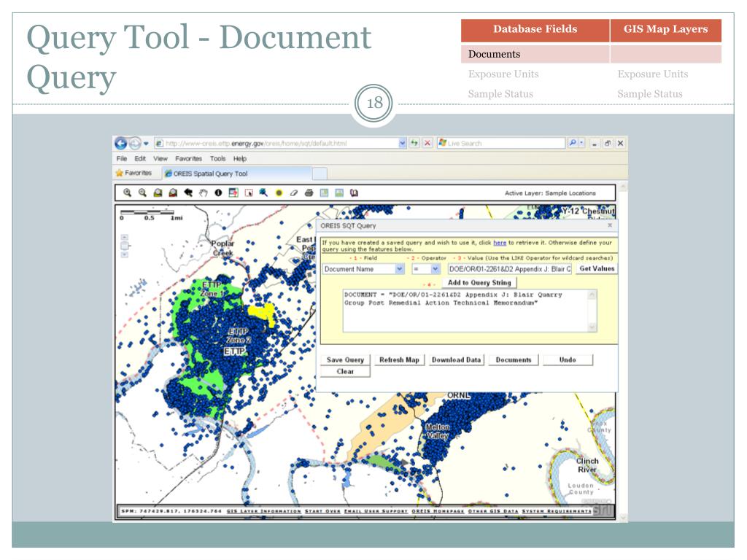
Task: Select the OREIS Spatial Query Tool tab
Action: 237,174
